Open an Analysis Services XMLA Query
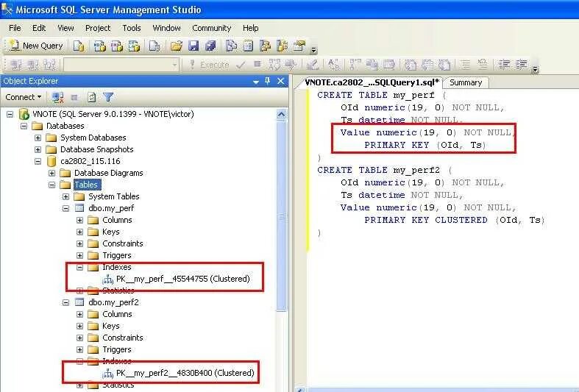 (135, 46)
